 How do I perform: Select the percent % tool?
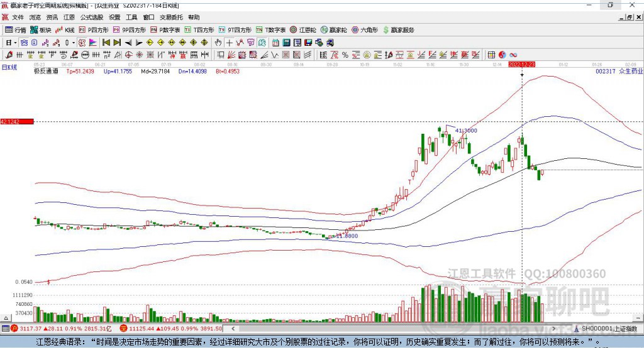345,55
